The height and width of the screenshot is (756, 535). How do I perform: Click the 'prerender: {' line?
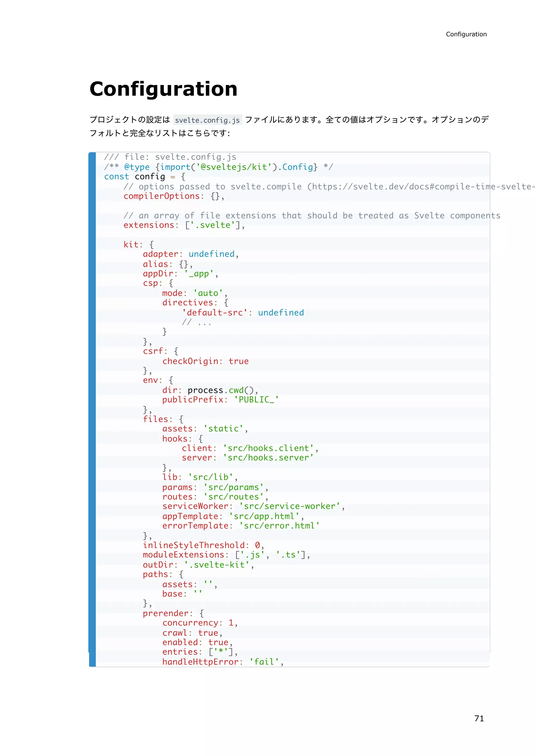174,613
